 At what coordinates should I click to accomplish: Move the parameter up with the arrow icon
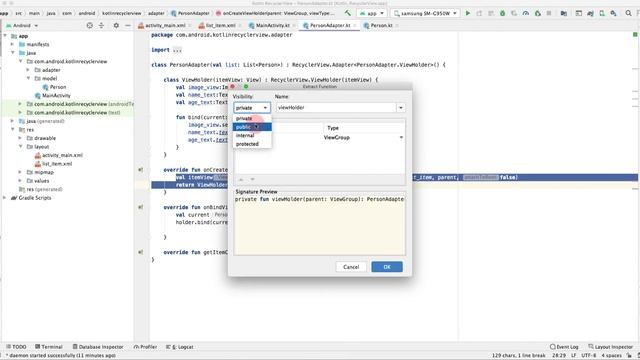241,180
